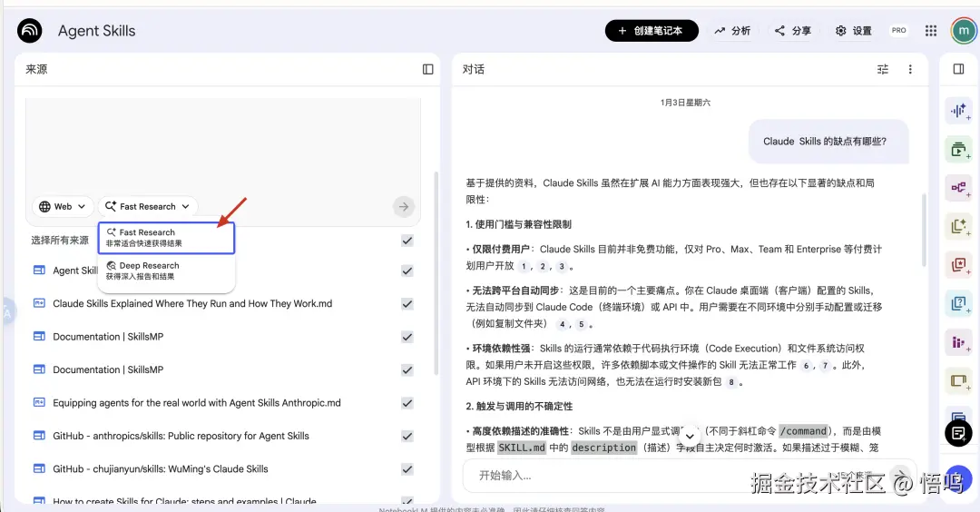The width and height of the screenshot is (980, 512).
Task: Click the GitHub anthropics/skills web source icon
Action: click(x=39, y=436)
